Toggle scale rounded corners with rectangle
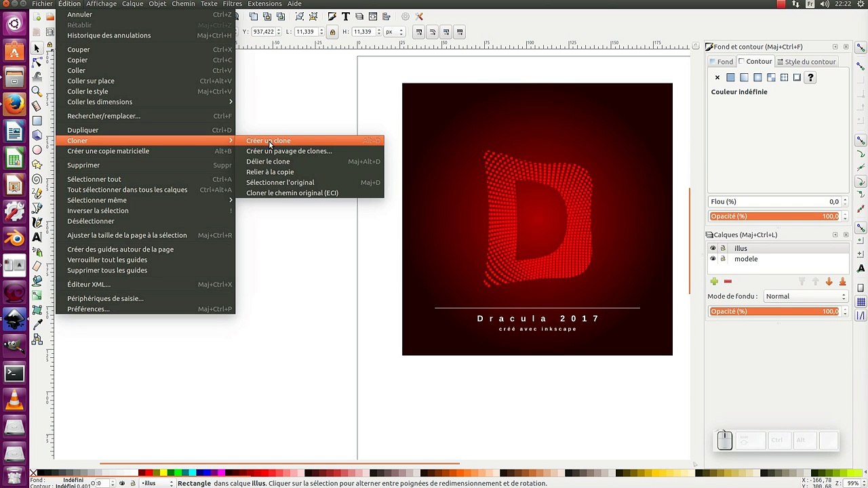The image size is (868, 488). point(433,32)
